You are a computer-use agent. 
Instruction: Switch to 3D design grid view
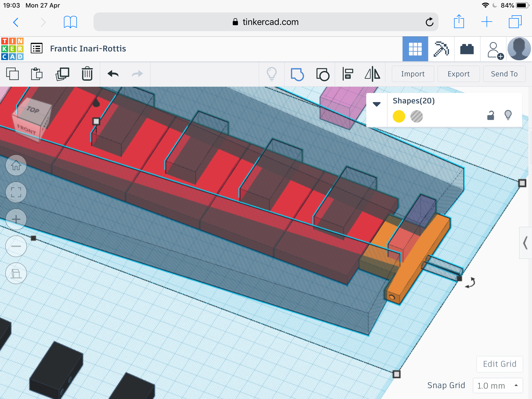coord(415,49)
